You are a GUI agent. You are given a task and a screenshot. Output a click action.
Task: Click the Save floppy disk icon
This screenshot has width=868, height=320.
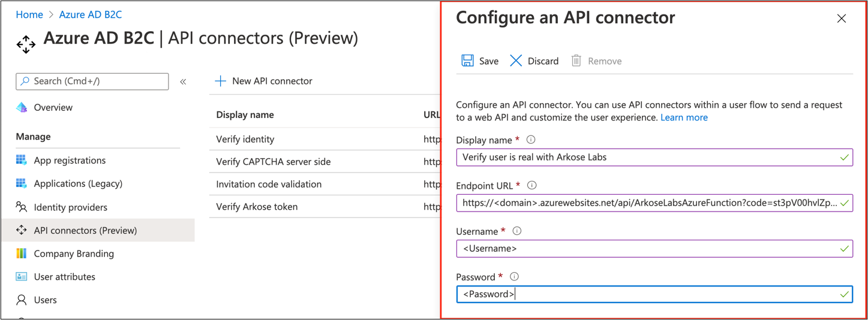point(467,61)
